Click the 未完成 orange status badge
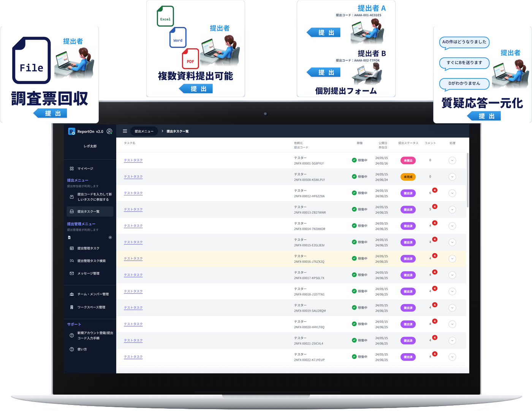This screenshot has height=411, width=532. pyautogui.click(x=408, y=177)
